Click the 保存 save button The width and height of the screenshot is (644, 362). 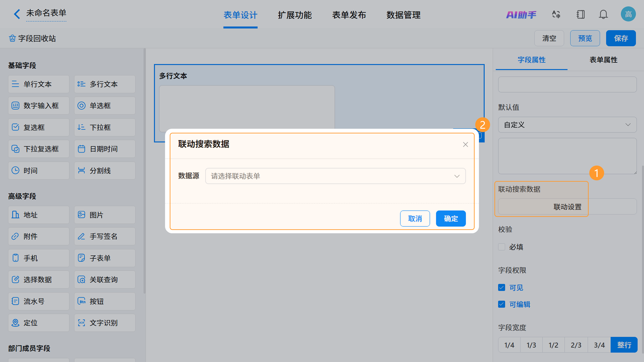tap(621, 38)
